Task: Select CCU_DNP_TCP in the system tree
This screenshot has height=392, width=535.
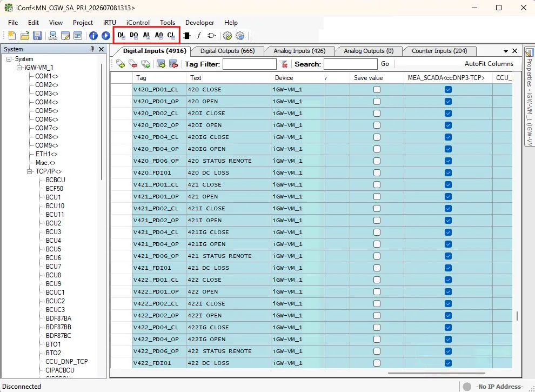Action: tap(66, 362)
